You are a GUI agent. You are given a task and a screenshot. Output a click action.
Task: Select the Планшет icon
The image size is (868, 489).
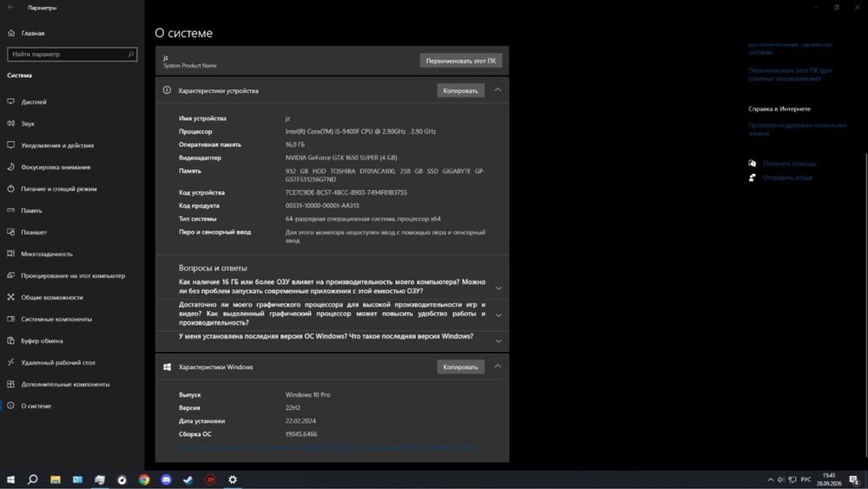pos(11,232)
